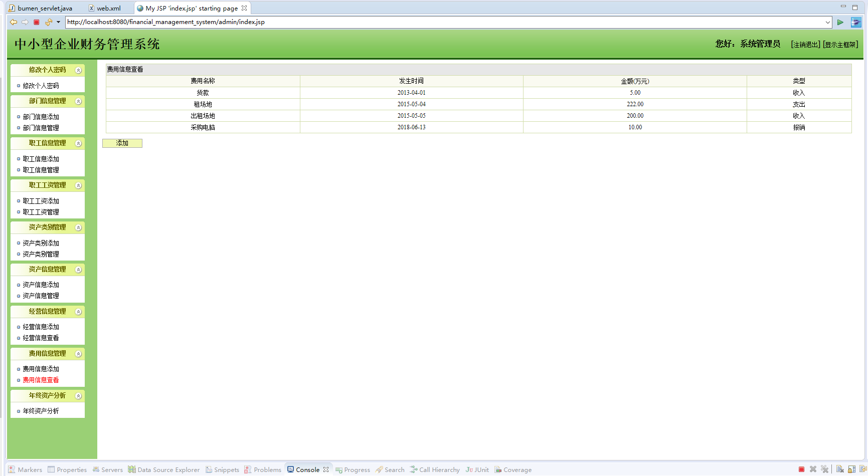Open the 资产类别添加 sidebar link

coord(41,243)
